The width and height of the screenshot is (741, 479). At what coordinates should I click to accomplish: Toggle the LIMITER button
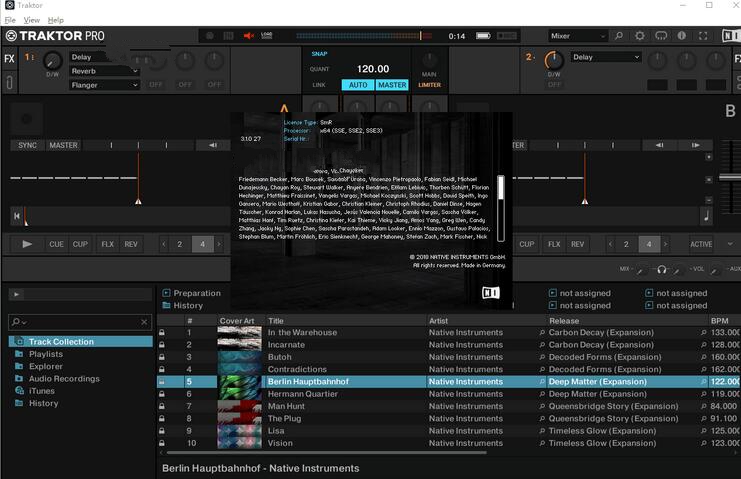click(430, 85)
